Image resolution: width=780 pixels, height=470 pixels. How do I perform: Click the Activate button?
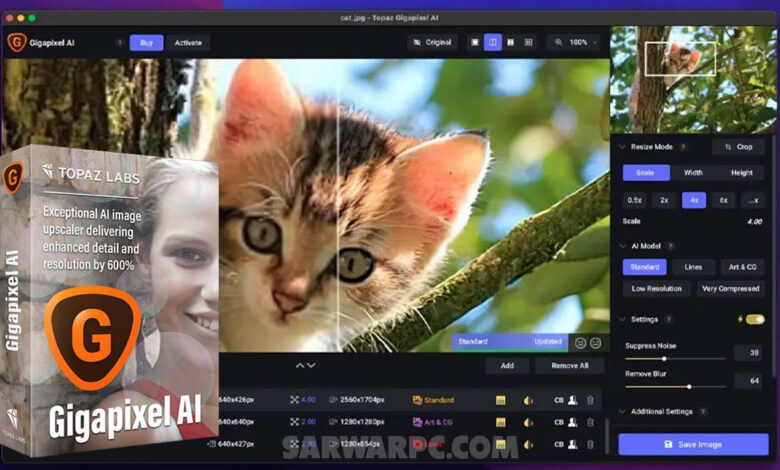pos(188,43)
